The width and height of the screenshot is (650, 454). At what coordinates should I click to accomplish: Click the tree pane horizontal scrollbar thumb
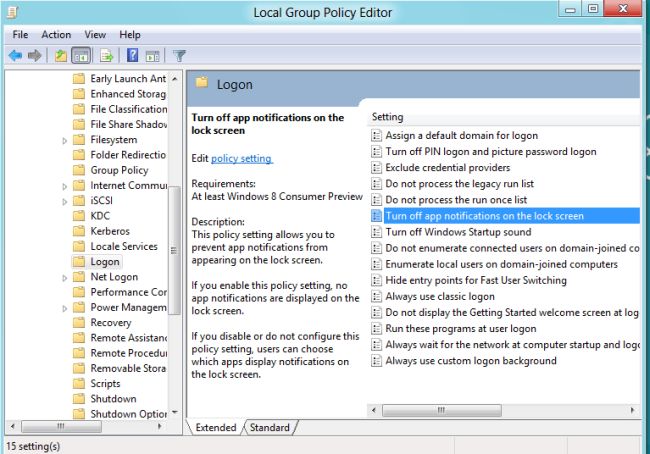pyautogui.click(x=61, y=426)
